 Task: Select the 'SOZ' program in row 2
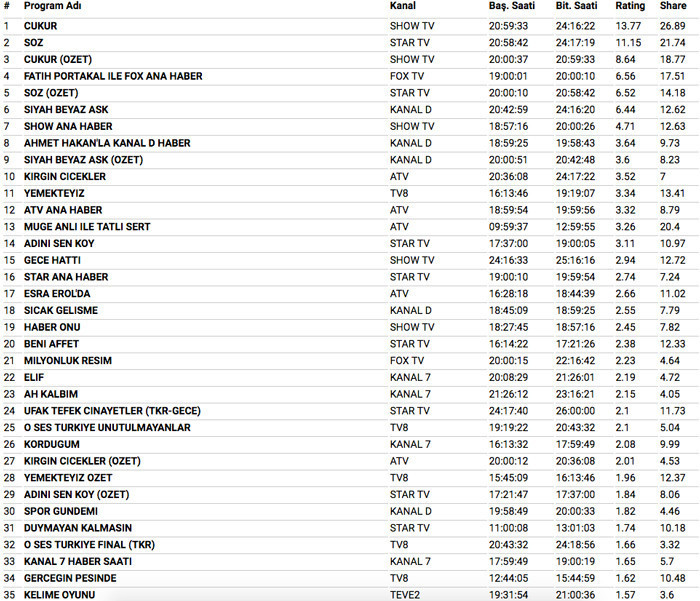(x=33, y=43)
